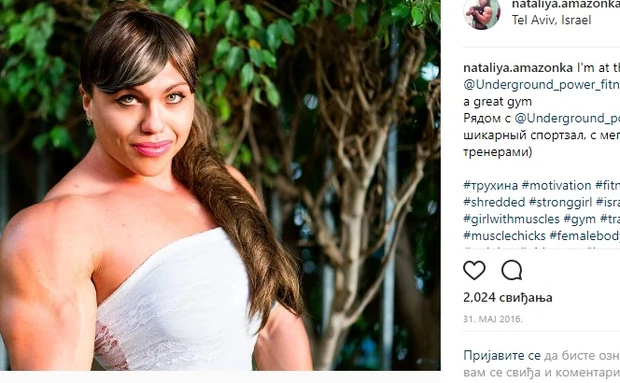Like the post with the heart icon

pos(474,271)
